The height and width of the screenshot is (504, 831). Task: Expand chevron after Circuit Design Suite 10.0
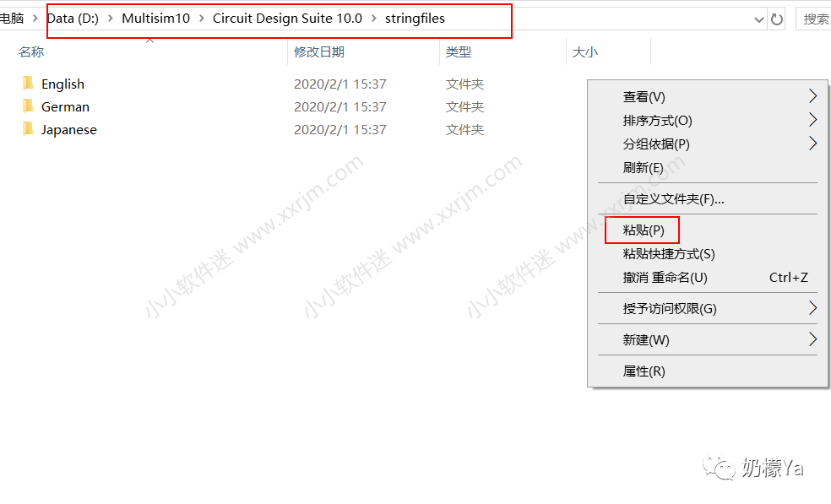(373, 19)
